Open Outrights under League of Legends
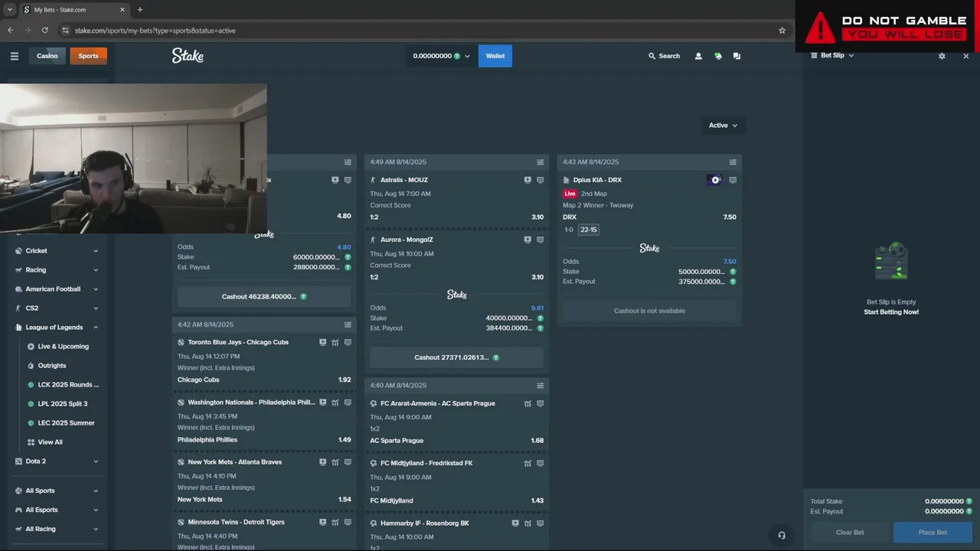The height and width of the screenshot is (551, 980). [52, 366]
